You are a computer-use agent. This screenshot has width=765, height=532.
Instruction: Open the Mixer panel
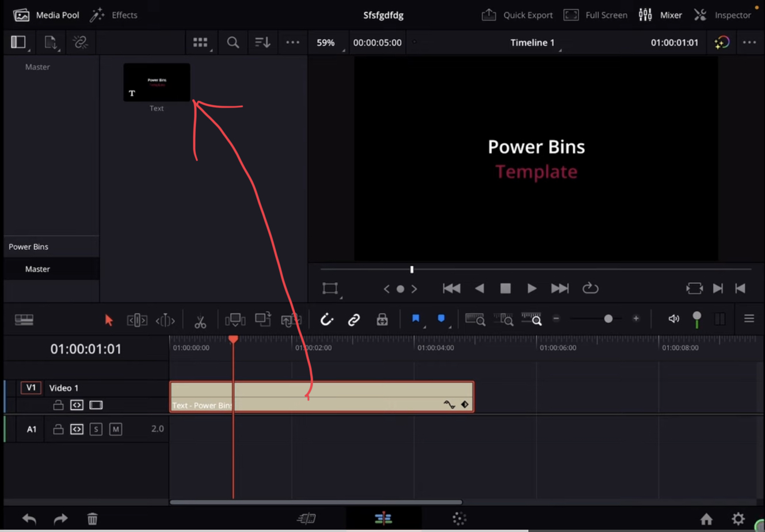point(660,14)
